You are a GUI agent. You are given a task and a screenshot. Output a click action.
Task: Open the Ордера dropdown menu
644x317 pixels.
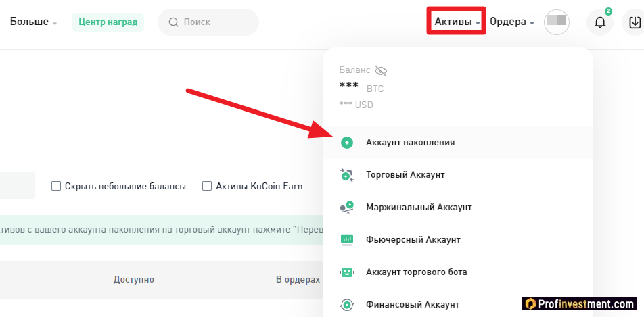click(512, 22)
